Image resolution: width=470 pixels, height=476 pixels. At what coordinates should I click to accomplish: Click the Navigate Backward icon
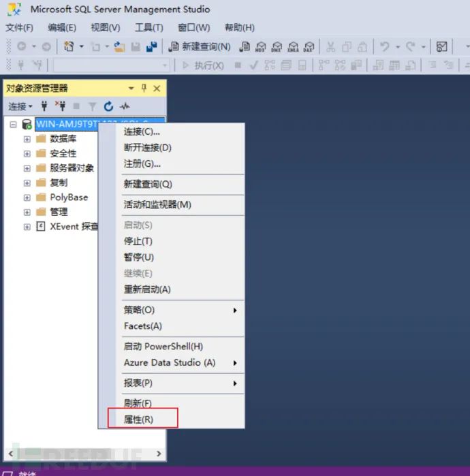coord(22,46)
